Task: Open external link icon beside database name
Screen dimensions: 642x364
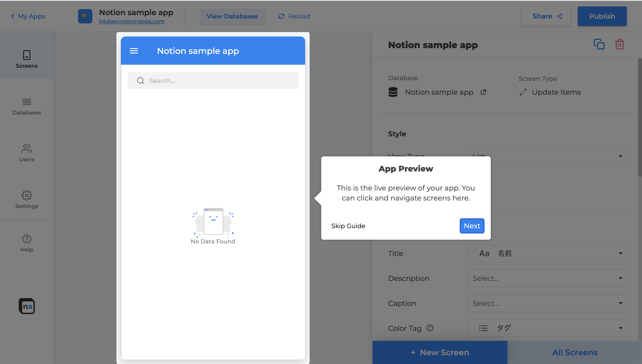Action: click(x=483, y=92)
